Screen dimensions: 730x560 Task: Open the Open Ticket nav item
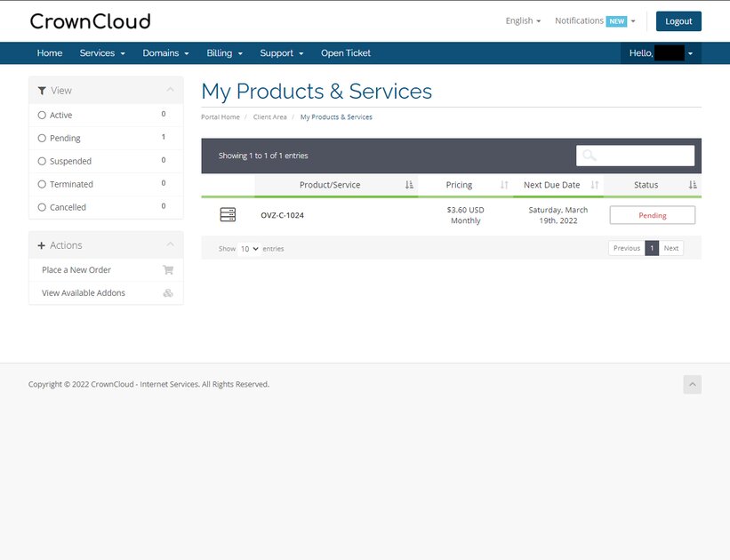(346, 53)
